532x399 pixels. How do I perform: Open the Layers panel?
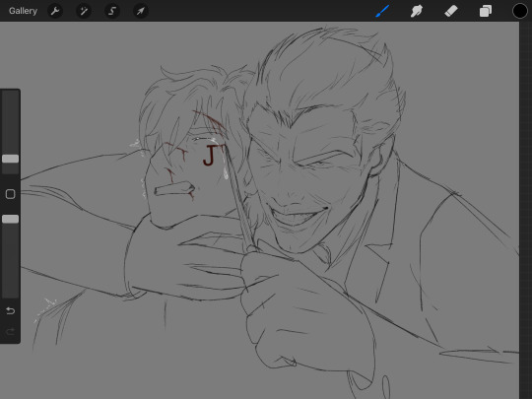(485, 11)
